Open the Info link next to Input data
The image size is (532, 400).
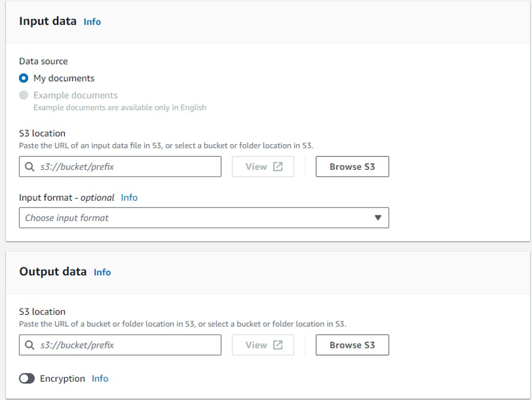tap(92, 22)
